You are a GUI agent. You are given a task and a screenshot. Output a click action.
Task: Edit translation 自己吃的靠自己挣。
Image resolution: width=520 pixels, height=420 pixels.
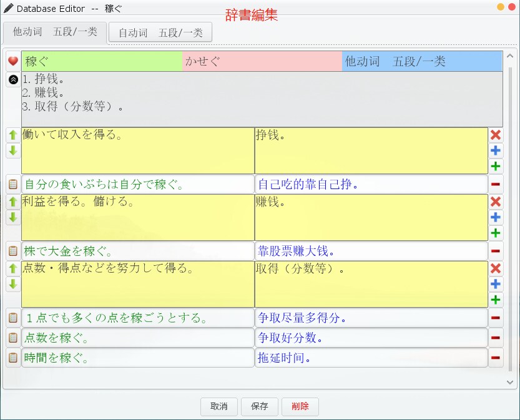click(x=371, y=184)
